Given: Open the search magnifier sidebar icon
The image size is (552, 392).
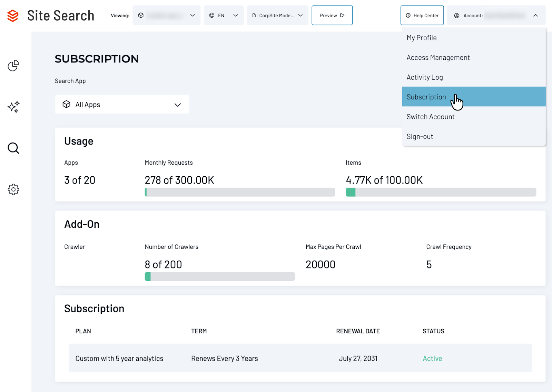Looking at the screenshot, I should pos(13,148).
